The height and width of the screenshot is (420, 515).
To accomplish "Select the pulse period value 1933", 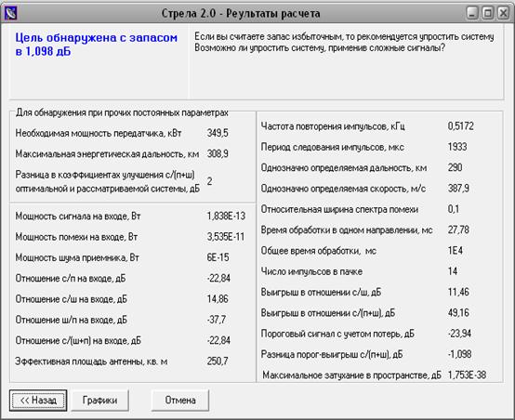I will pyautogui.click(x=457, y=147).
